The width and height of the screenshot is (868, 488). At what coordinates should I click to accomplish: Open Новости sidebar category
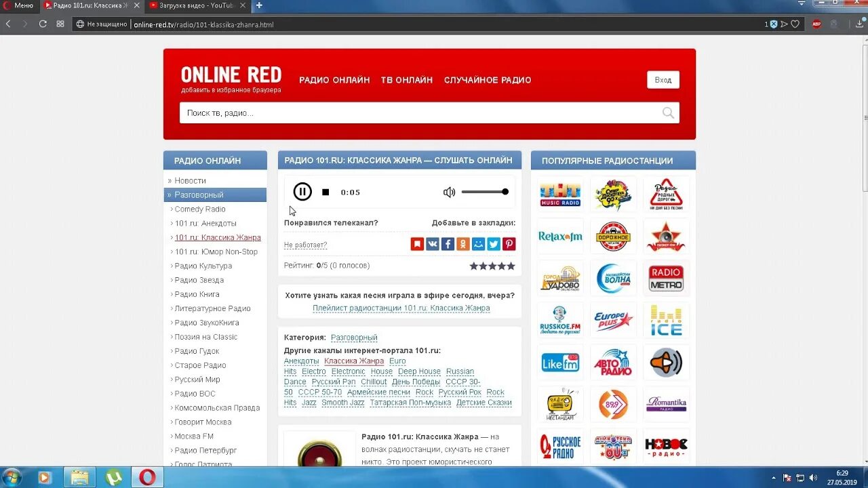[190, 181]
